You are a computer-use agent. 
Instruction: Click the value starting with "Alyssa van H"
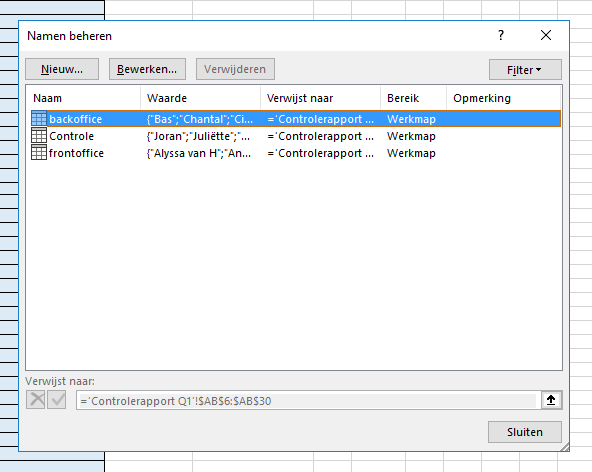(x=199, y=153)
